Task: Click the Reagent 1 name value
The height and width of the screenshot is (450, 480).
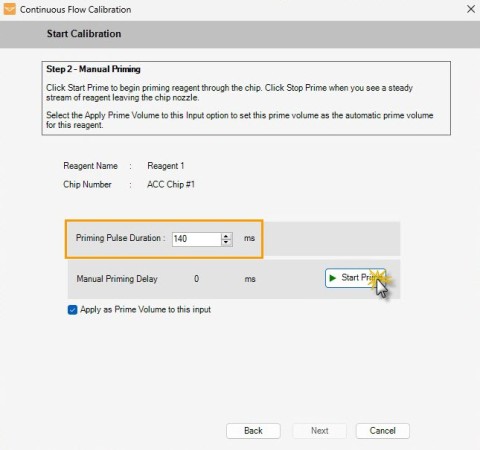Action: (166, 166)
